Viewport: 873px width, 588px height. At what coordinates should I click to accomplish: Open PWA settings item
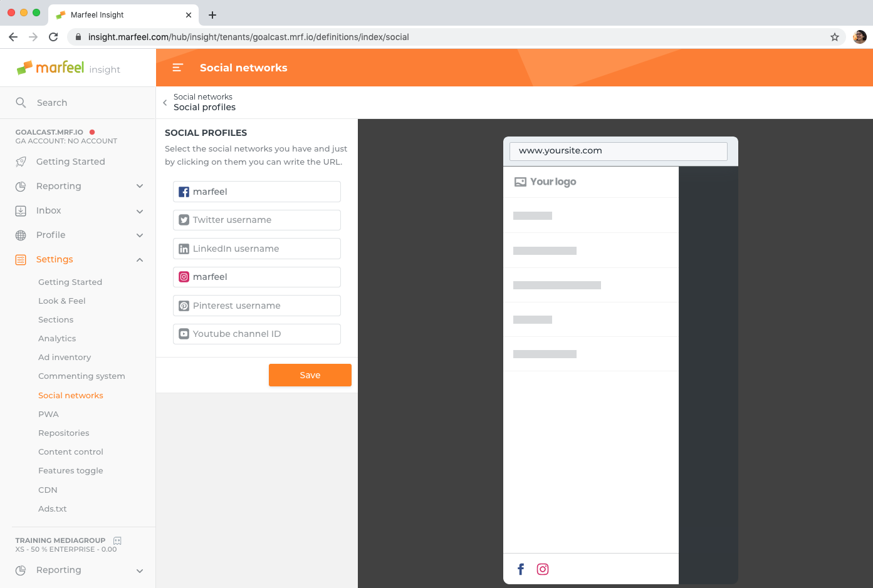pos(48,415)
